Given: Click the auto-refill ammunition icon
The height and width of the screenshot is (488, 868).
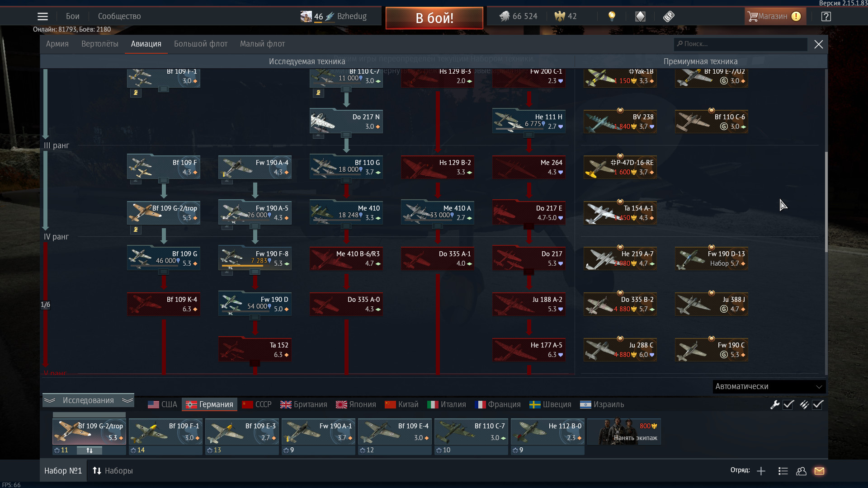Looking at the screenshot, I should [804, 405].
